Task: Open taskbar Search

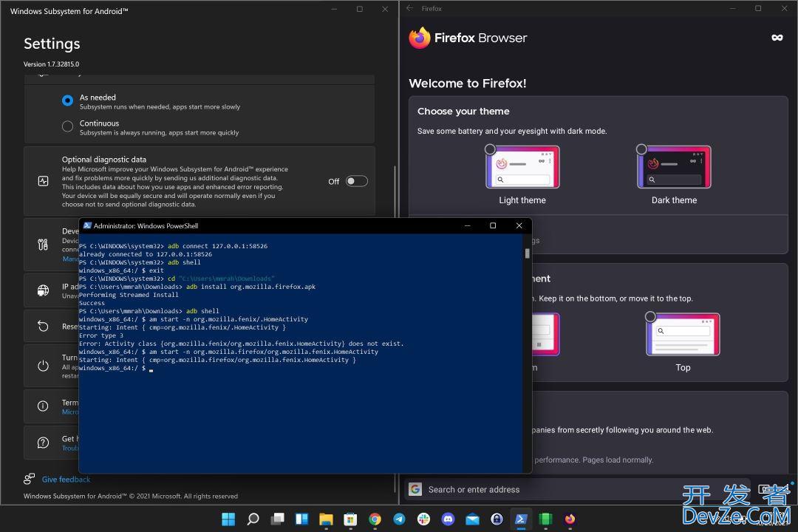Action: 253,519
